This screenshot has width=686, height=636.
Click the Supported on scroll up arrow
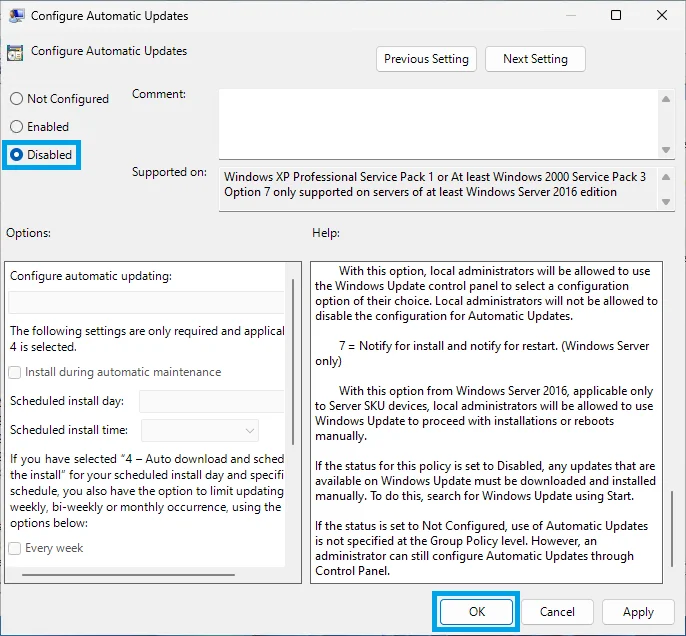tap(667, 176)
